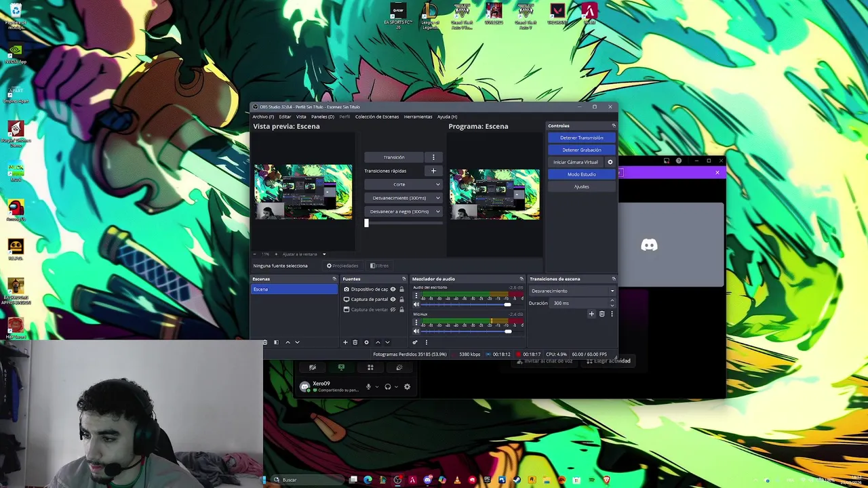Image resolution: width=868 pixels, height=488 pixels.
Task: Move scene up in Escenas toolbar
Action: tap(288, 342)
